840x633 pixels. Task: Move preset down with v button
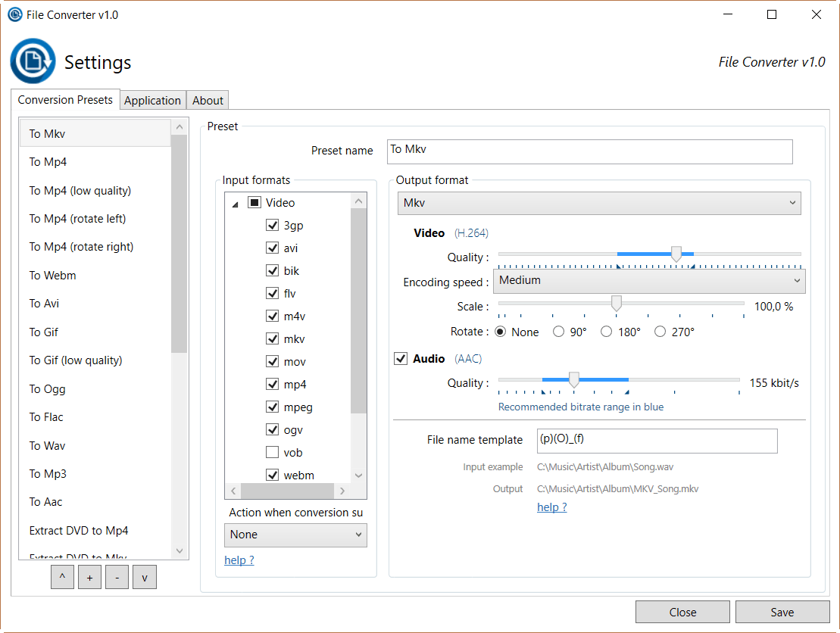(x=144, y=578)
